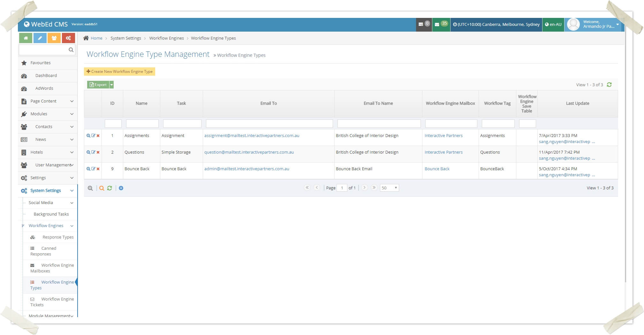This screenshot has width=644, height=335.
Task: Click the green home shortcut icon
Action: pos(26,38)
